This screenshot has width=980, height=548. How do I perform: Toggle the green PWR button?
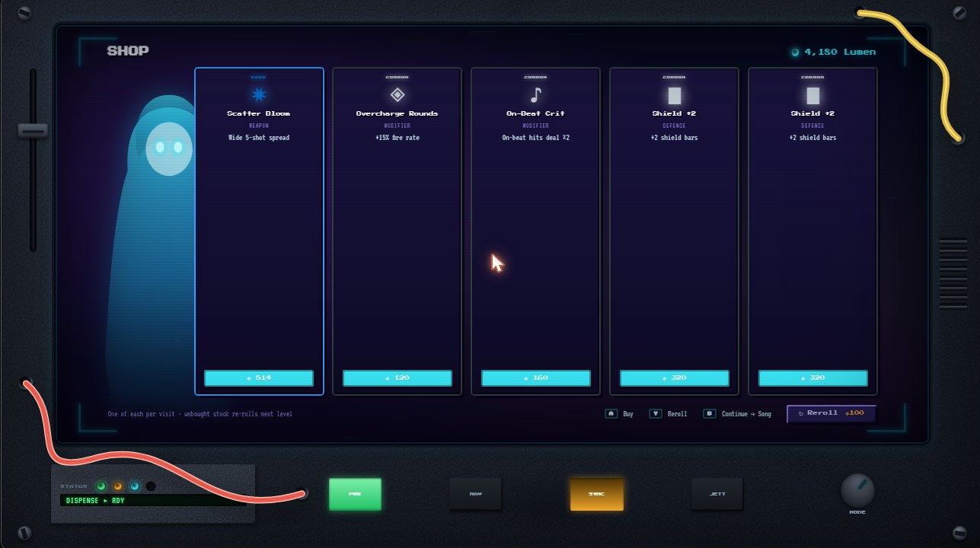coord(355,494)
